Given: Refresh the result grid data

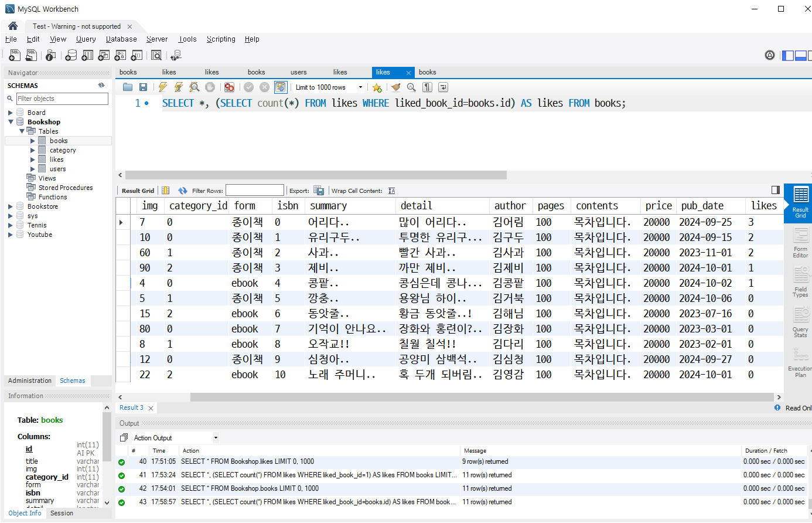Looking at the screenshot, I should pos(183,191).
